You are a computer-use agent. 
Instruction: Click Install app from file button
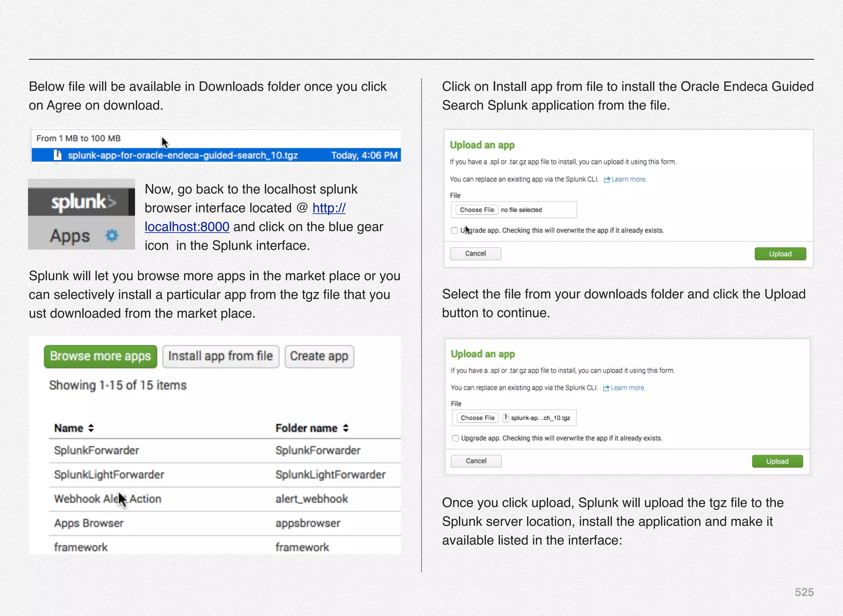pyautogui.click(x=221, y=356)
